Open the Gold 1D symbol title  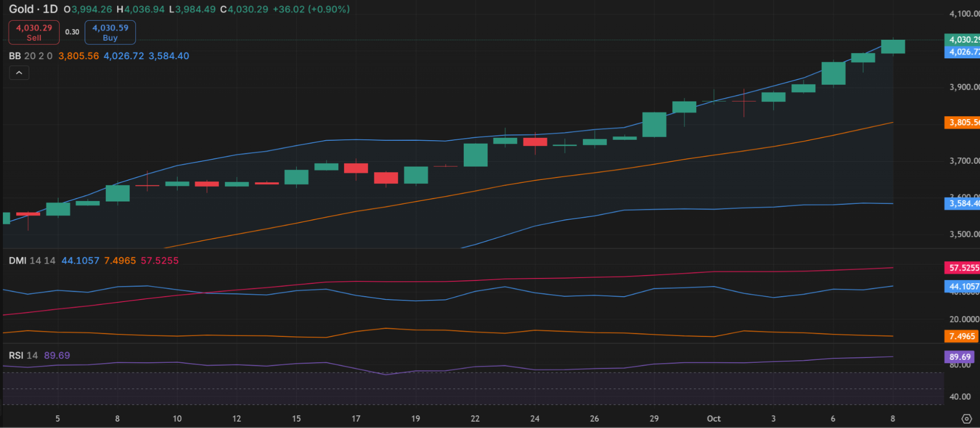pos(33,9)
